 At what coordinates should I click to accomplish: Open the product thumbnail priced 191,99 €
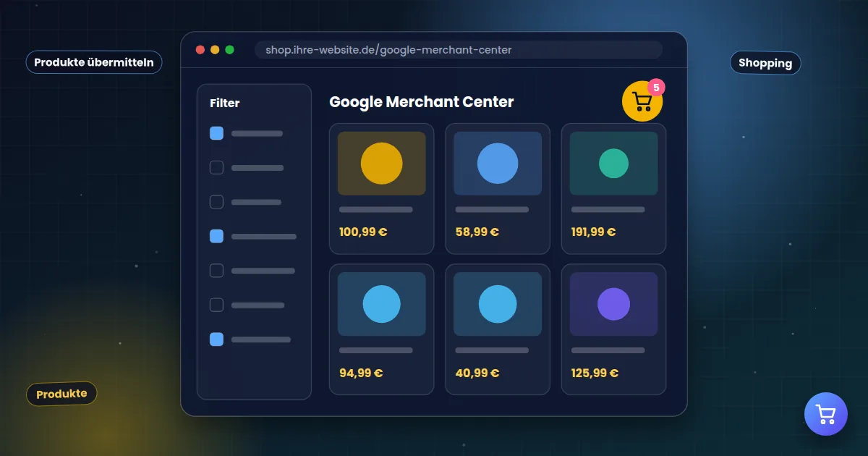coord(613,164)
